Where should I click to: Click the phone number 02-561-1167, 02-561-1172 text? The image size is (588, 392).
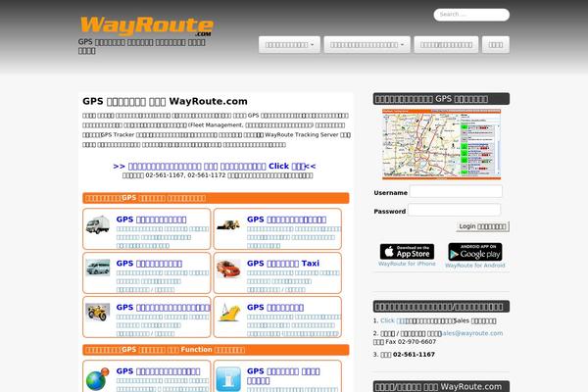tap(185, 175)
